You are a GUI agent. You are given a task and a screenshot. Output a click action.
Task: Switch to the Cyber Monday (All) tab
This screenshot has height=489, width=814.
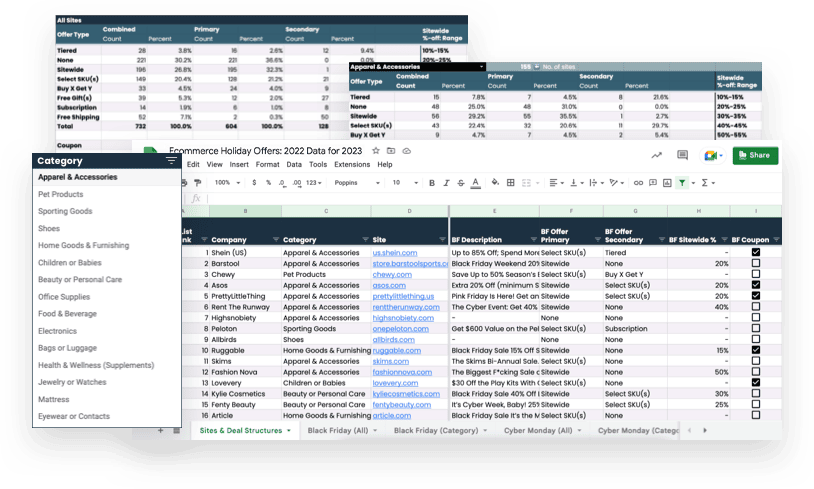(539, 430)
